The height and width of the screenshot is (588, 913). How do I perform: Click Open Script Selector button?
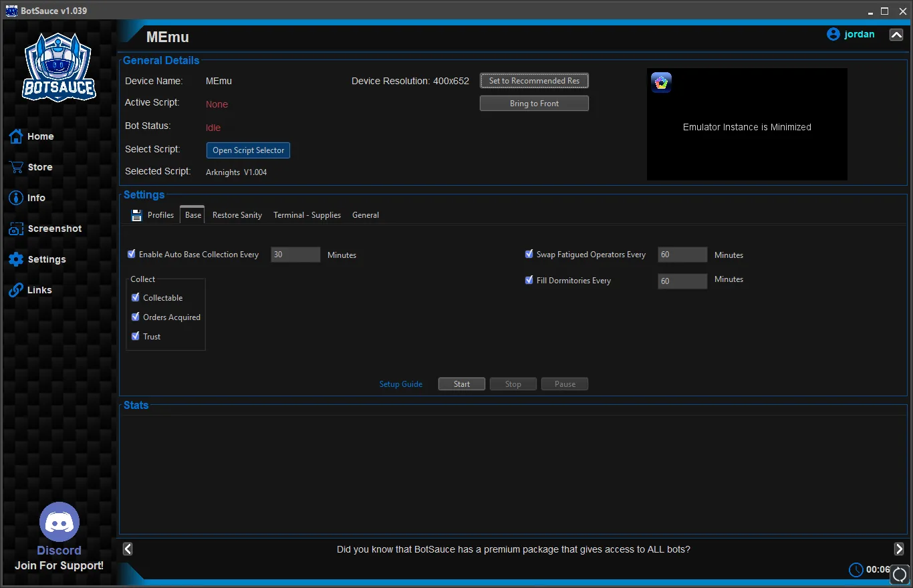coord(248,150)
